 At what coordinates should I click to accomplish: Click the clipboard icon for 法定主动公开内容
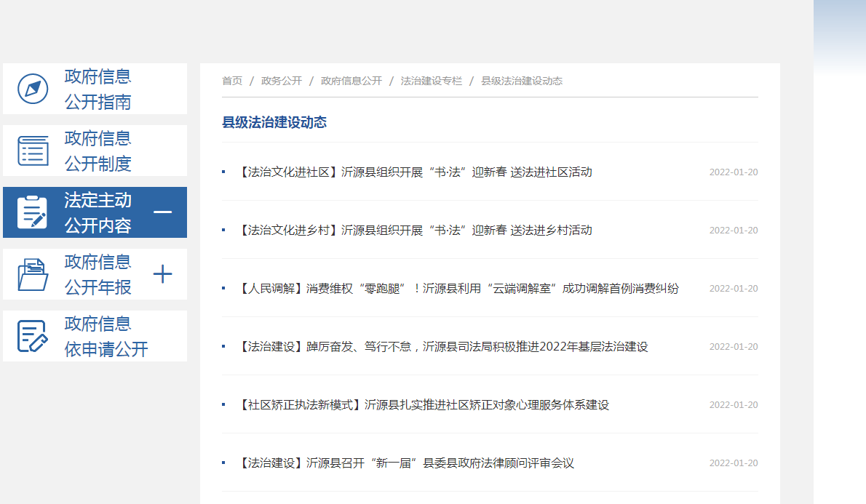point(33,212)
